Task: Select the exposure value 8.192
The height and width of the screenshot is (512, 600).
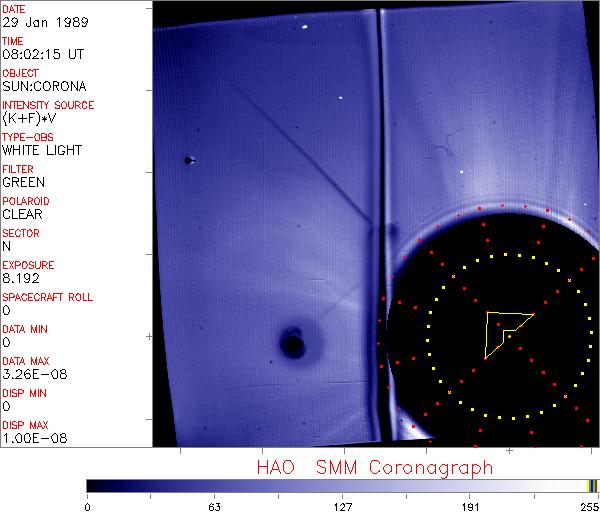Action: click(21, 278)
